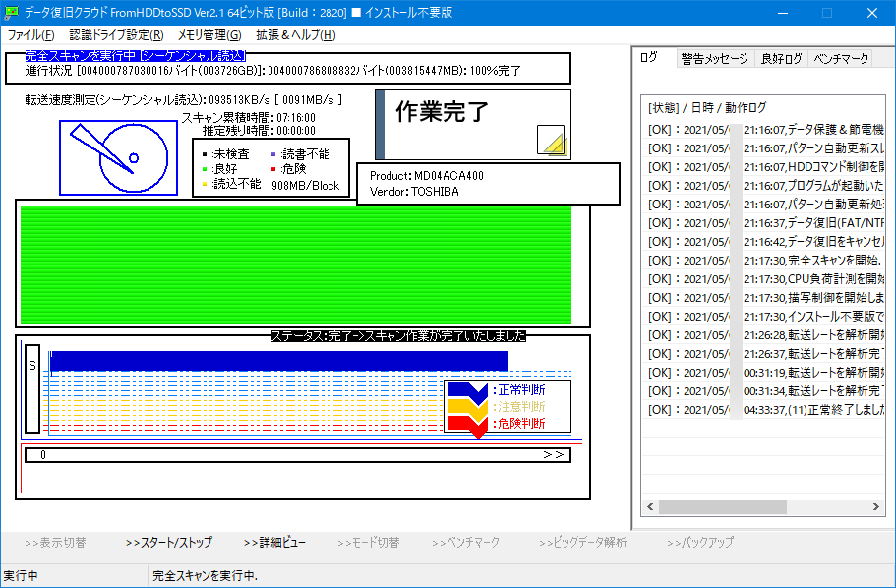Switch to the 警告メッセージ tab
This screenshot has width=896, height=588.
point(714,58)
